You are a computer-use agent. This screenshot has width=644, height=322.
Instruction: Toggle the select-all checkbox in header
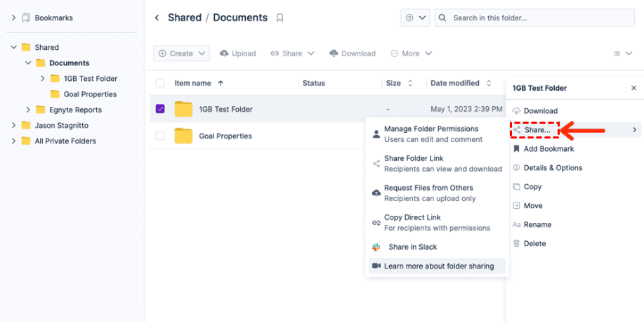[160, 83]
